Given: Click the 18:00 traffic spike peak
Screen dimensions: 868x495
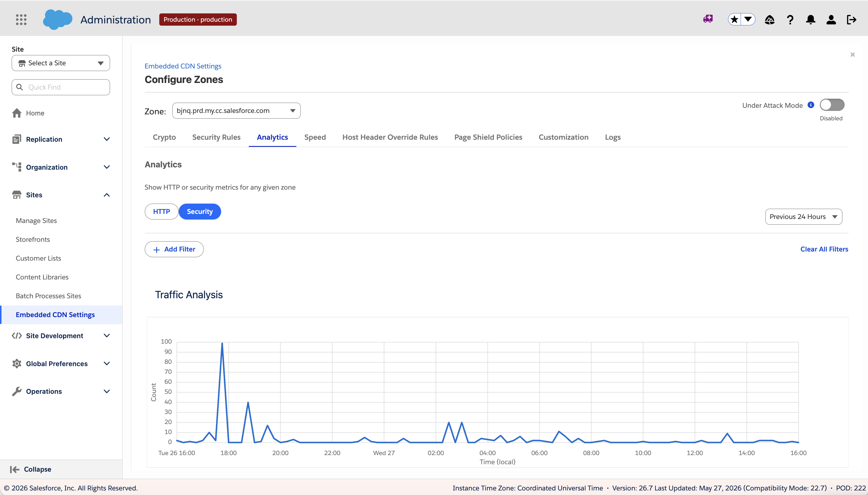Looking at the screenshot, I should tap(222, 343).
